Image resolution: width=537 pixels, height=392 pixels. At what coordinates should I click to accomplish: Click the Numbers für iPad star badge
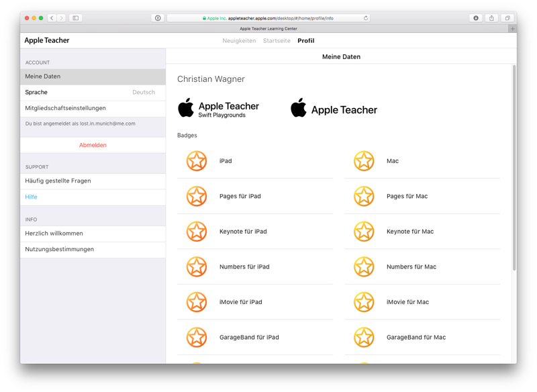click(x=197, y=266)
